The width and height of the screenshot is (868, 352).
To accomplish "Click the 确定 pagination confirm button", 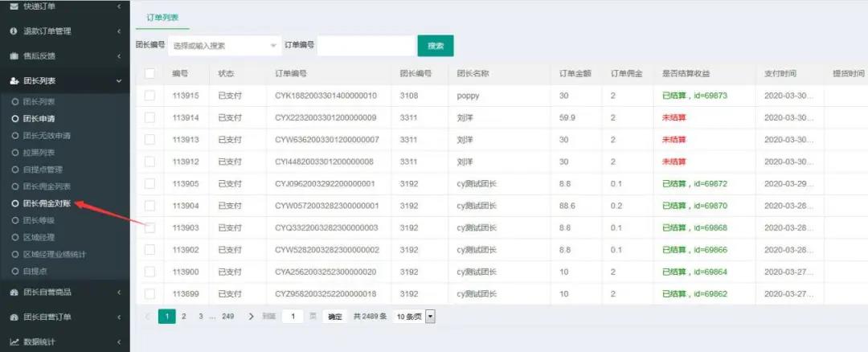I will coord(334,317).
